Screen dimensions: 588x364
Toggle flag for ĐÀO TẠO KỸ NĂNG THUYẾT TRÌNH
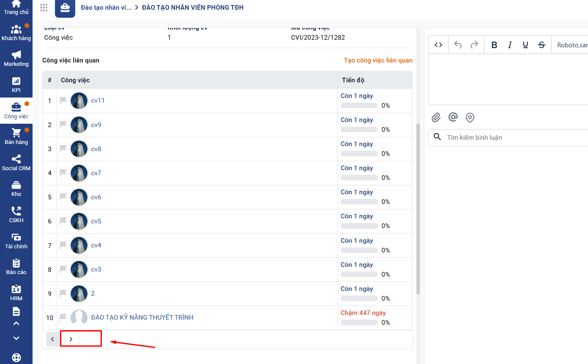63,317
